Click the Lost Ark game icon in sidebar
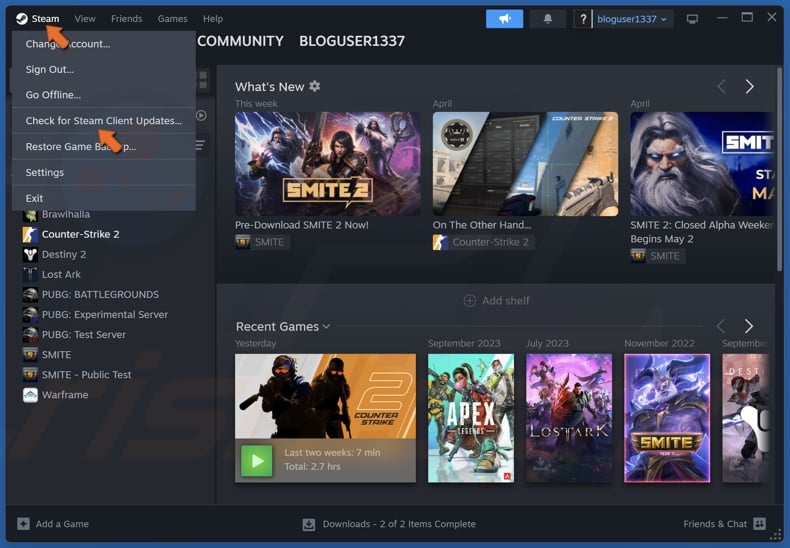This screenshot has height=548, width=790. pos(30,275)
